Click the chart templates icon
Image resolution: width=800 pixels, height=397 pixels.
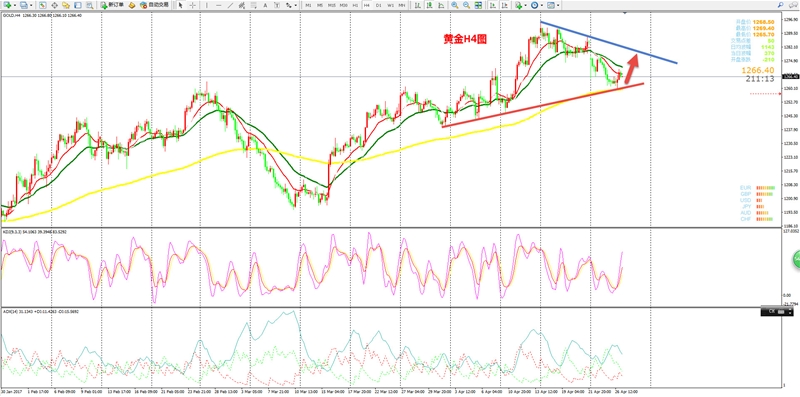coord(551,5)
